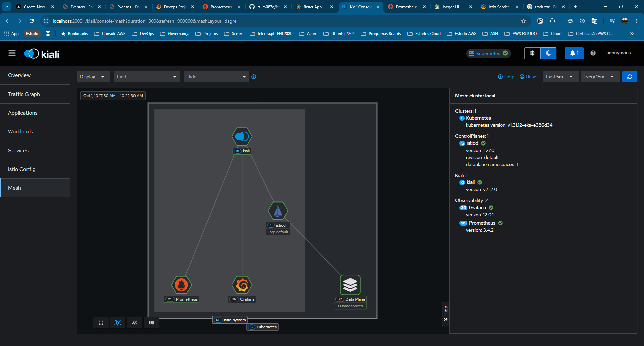
Task: Select the Data Plane node icon
Action: click(350, 285)
